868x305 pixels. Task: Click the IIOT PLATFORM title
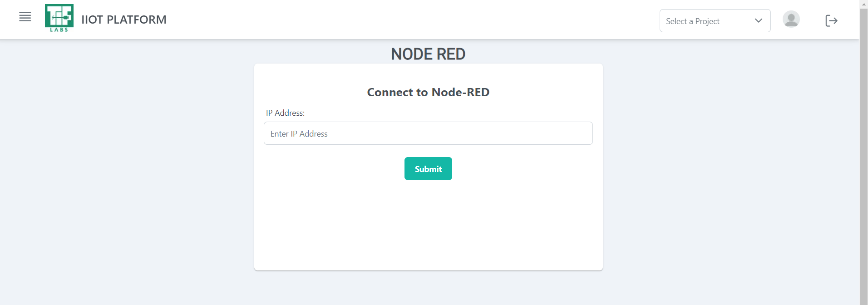(x=124, y=20)
